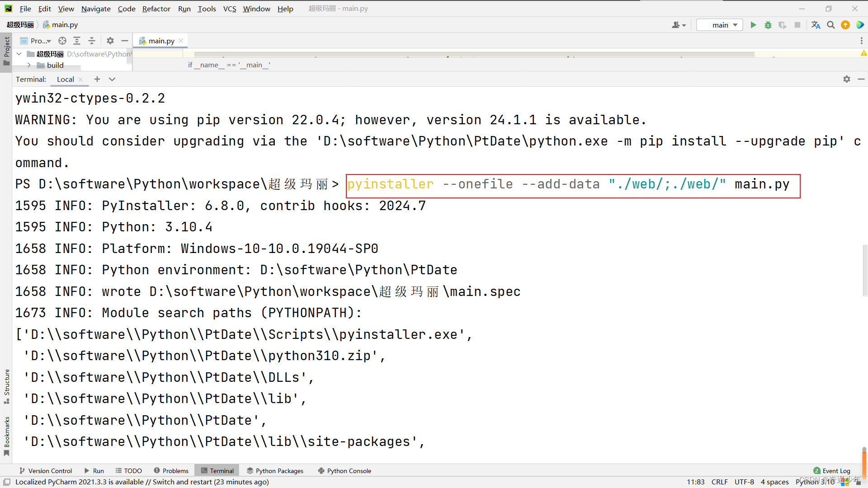Add a new terminal session tab

point(97,79)
